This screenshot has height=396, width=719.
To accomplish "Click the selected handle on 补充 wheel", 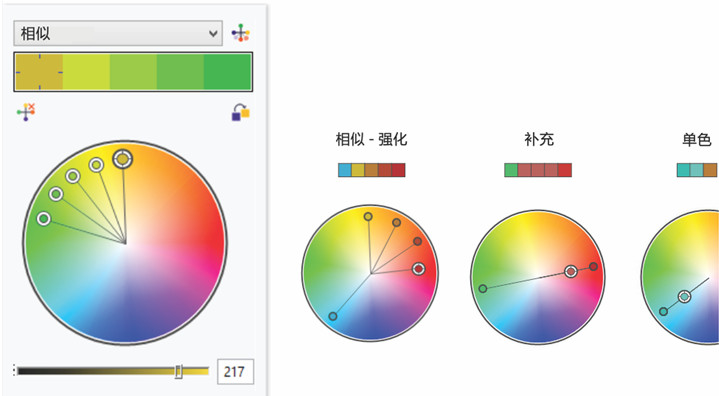I will [570, 272].
